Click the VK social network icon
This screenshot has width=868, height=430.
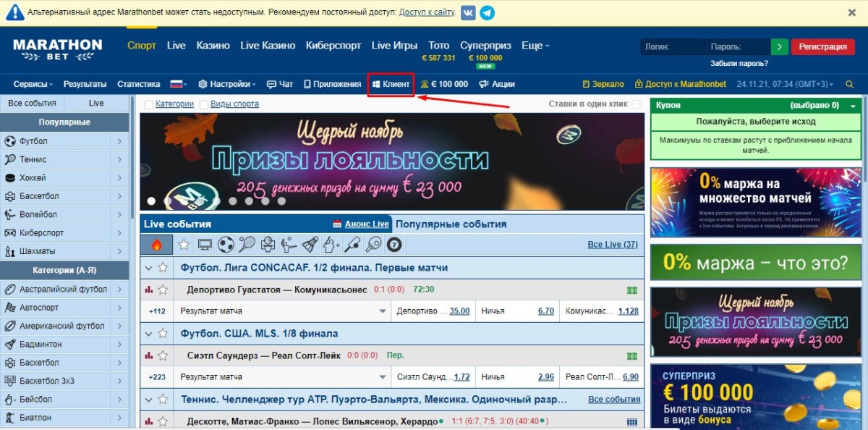(x=468, y=12)
